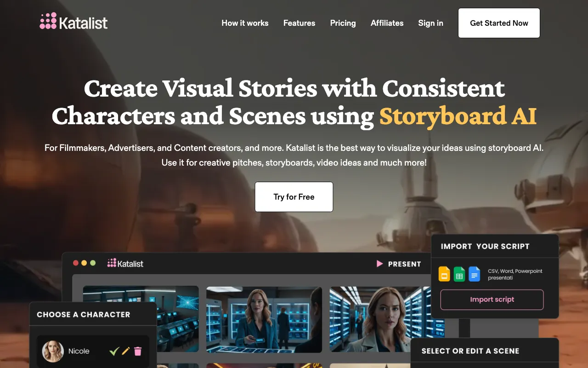
Task: Click the Storyboard AI highlighted headline text
Action: tap(458, 116)
